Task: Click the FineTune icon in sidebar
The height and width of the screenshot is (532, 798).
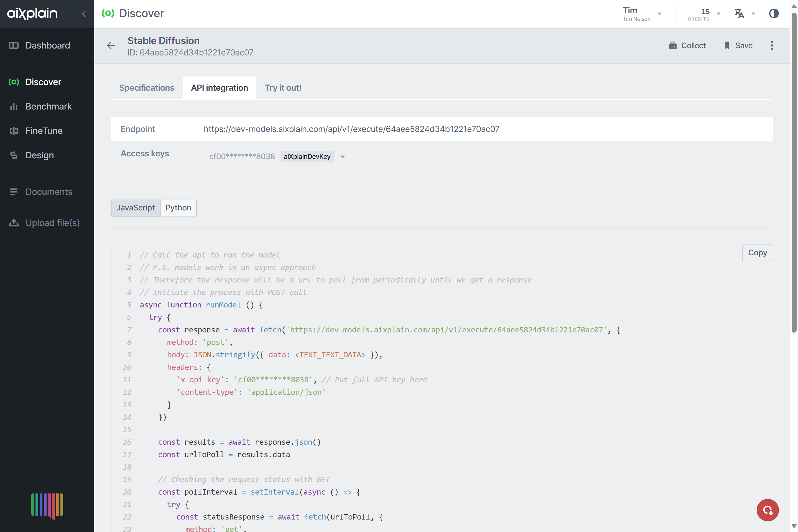Action: 14,131
